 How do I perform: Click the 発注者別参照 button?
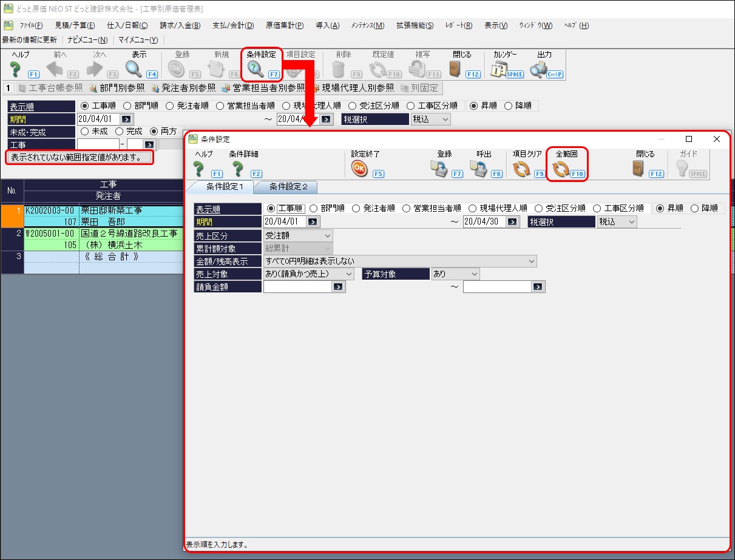pos(183,88)
